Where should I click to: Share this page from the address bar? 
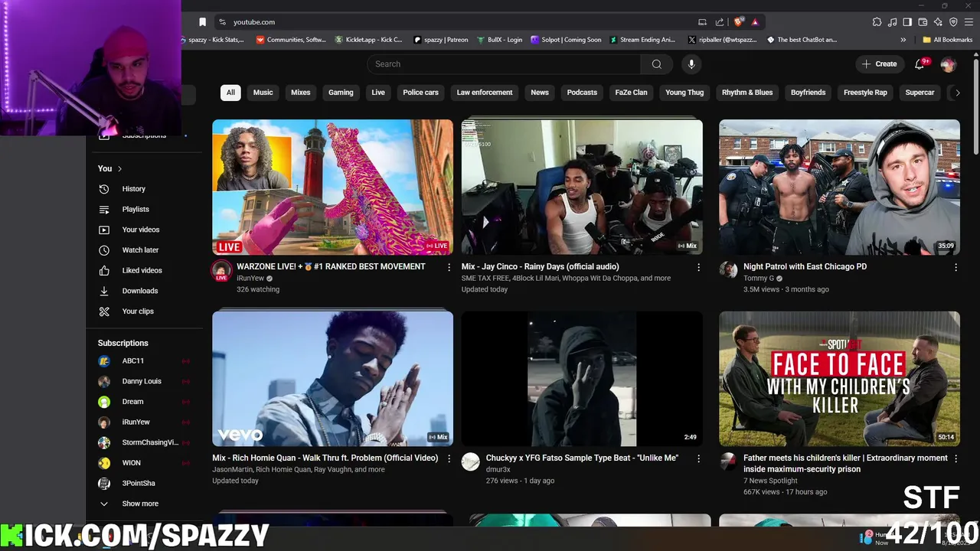point(720,22)
